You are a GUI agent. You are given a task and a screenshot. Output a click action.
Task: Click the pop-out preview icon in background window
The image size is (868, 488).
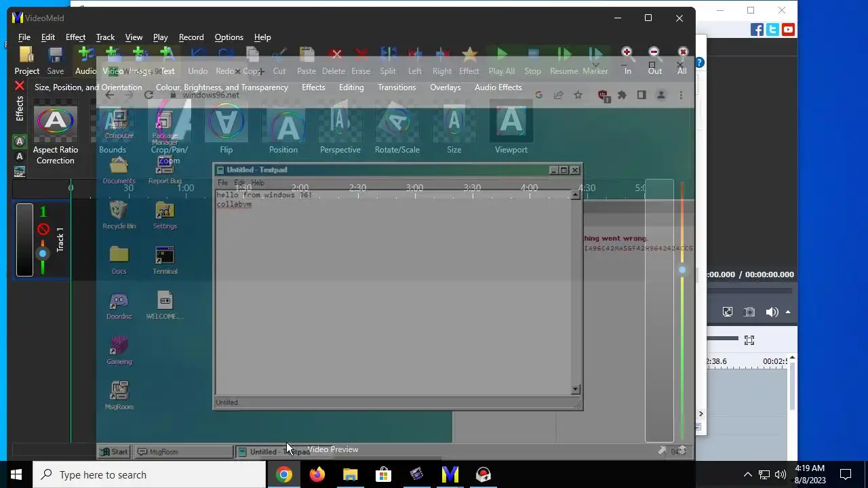(x=728, y=312)
